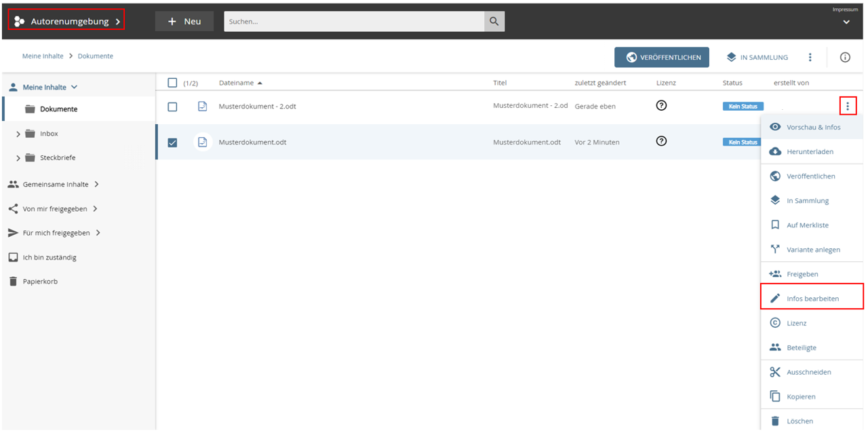Click the toolbar more-options dots beside In Sammlung
Viewport: 868px width, 437px height.
pos(810,58)
